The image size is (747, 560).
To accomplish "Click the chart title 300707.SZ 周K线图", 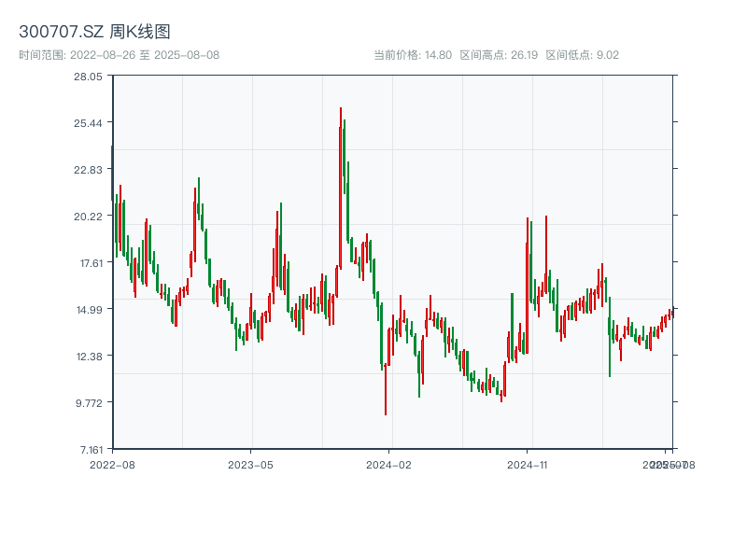I will (96, 29).
